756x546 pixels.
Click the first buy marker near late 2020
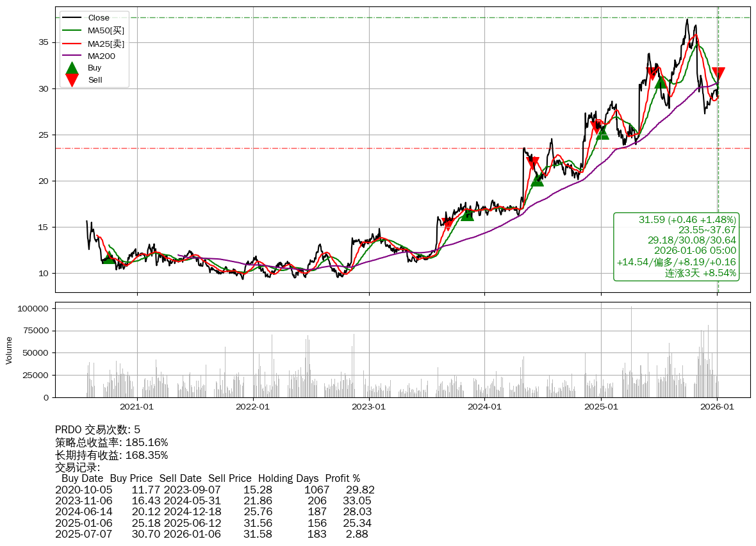coord(108,258)
